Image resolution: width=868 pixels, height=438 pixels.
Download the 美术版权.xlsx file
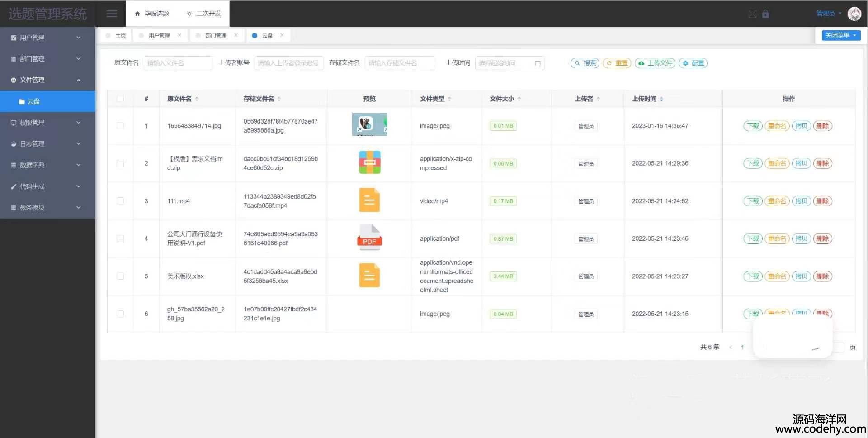tap(753, 276)
